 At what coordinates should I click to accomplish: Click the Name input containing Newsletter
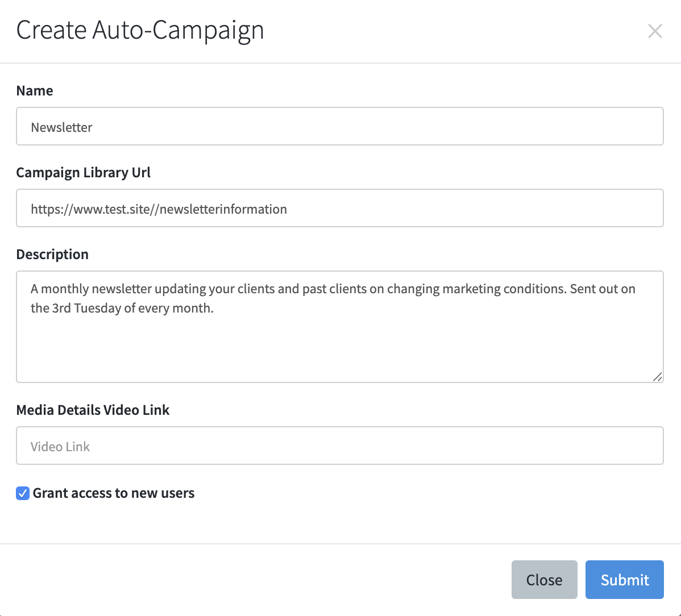pos(340,126)
